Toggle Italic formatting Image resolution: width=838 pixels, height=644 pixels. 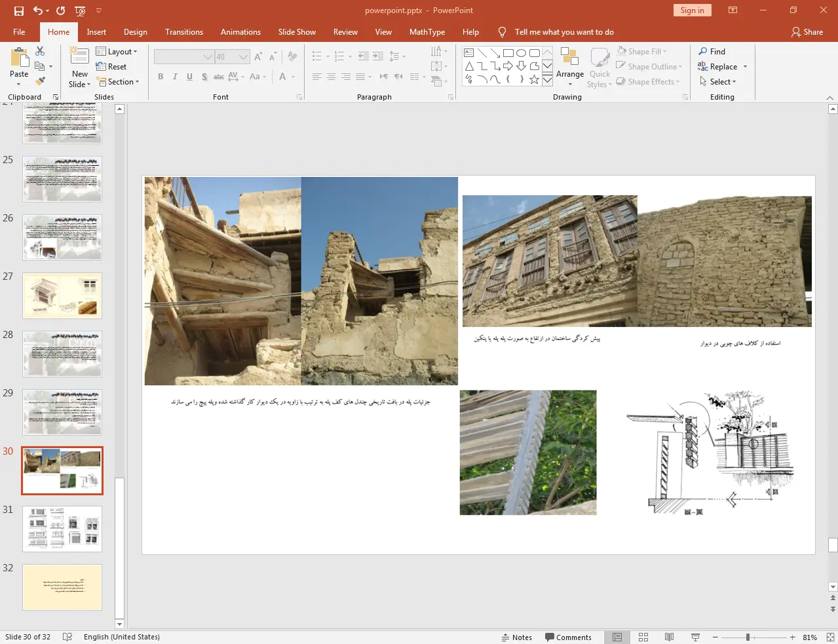175,77
